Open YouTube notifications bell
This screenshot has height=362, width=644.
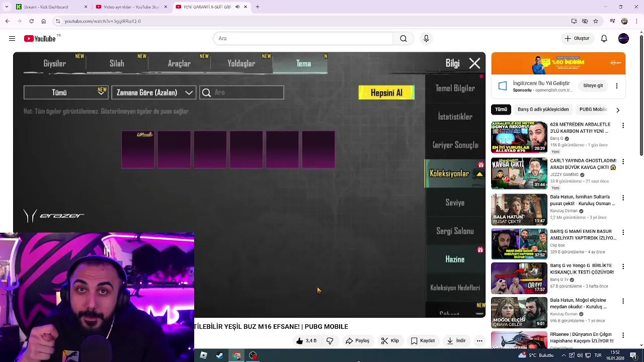[x=604, y=39]
